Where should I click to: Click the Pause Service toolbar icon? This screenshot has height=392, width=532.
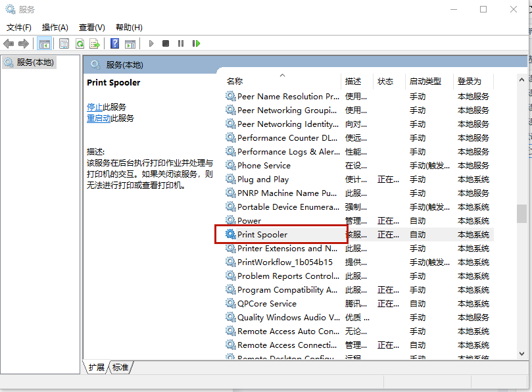coord(180,43)
